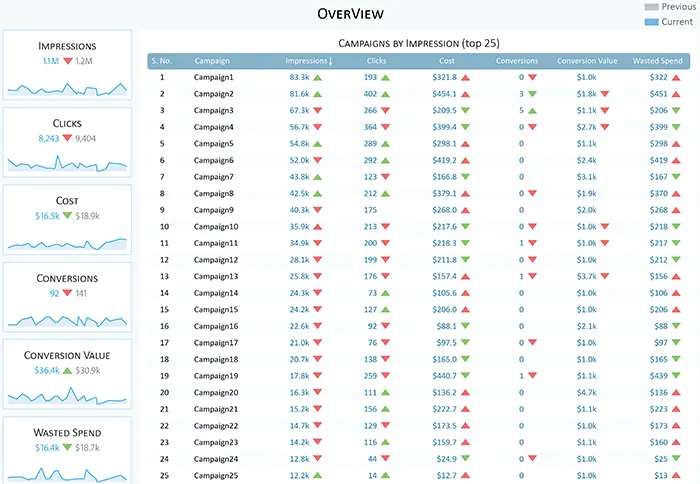Select the Campaign25 name cell
This screenshot has width=700, height=484.
click(216, 476)
